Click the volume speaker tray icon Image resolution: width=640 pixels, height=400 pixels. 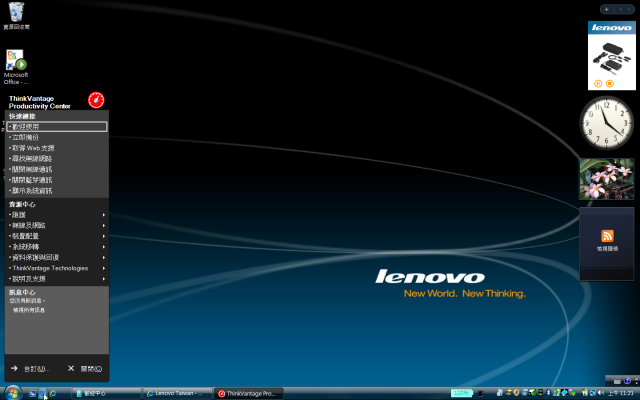pyautogui.click(x=601, y=393)
